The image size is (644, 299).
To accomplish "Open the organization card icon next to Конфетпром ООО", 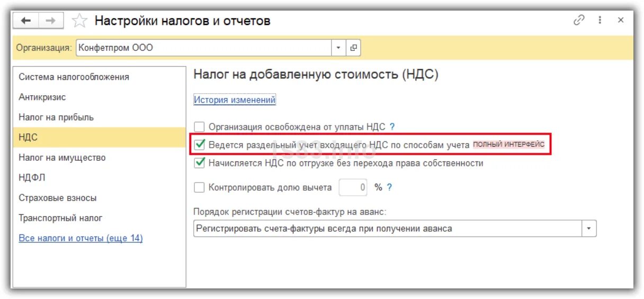I will pos(354,48).
